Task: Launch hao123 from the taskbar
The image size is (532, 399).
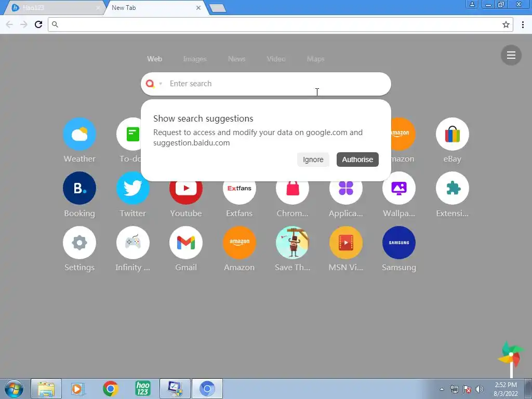Action: click(x=143, y=389)
